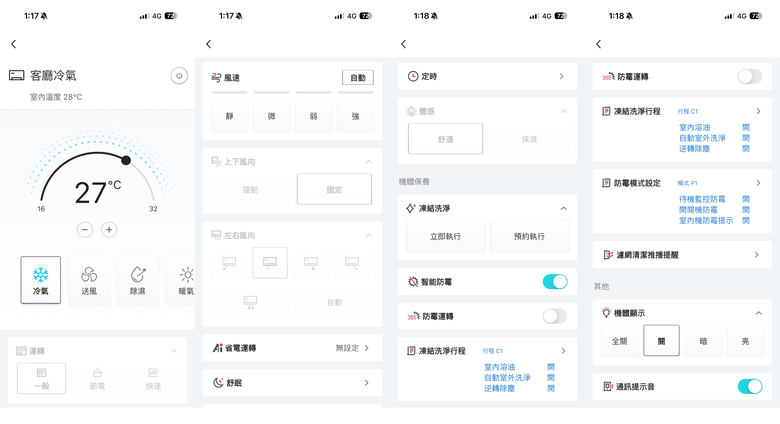
Task: Tap the icon beside 連網清潔推播提醒
Action: click(x=608, y=255)
